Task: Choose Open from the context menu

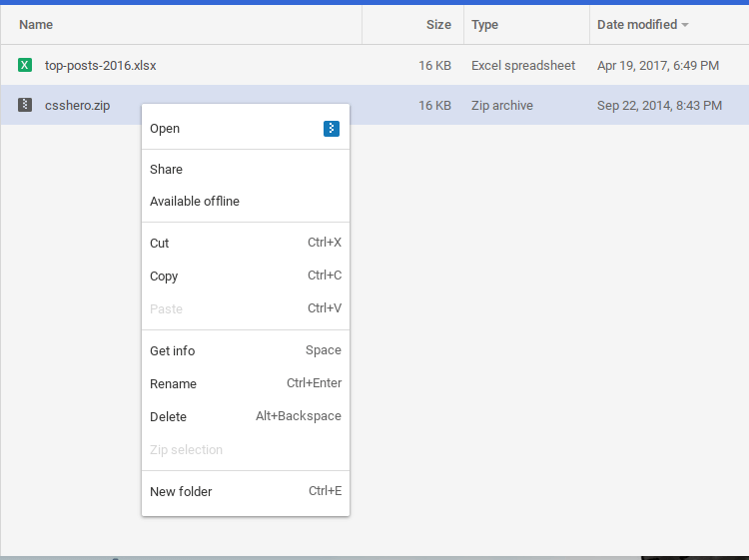Action: point(165,129)
